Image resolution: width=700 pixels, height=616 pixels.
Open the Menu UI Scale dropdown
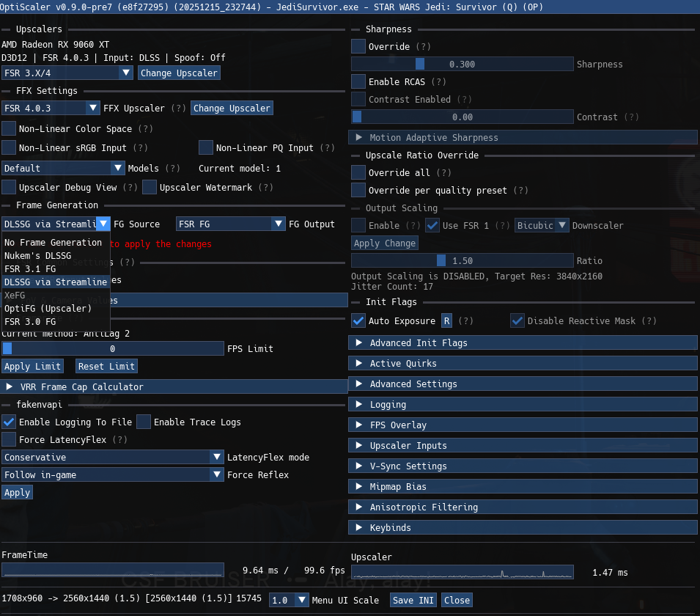(x=290, y=601)
